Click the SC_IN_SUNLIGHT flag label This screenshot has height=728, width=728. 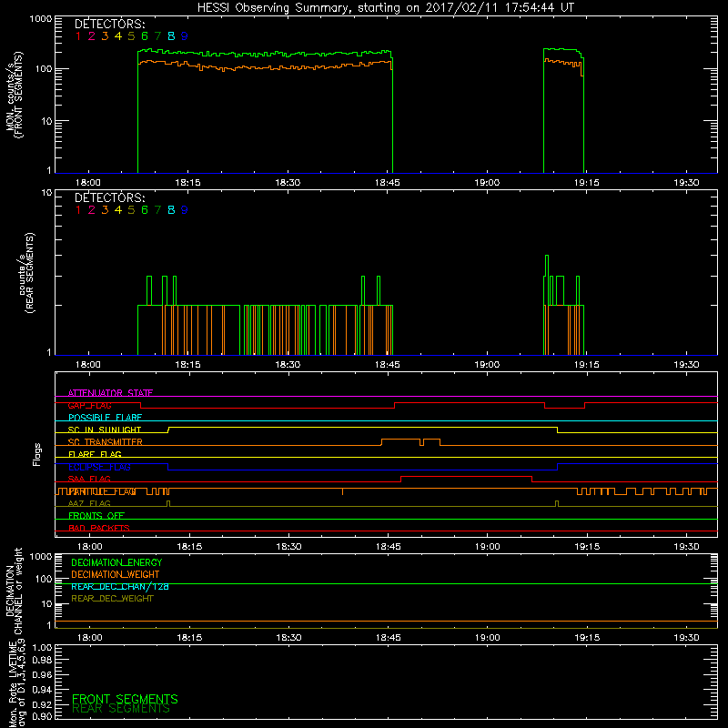tap(105, 430)
